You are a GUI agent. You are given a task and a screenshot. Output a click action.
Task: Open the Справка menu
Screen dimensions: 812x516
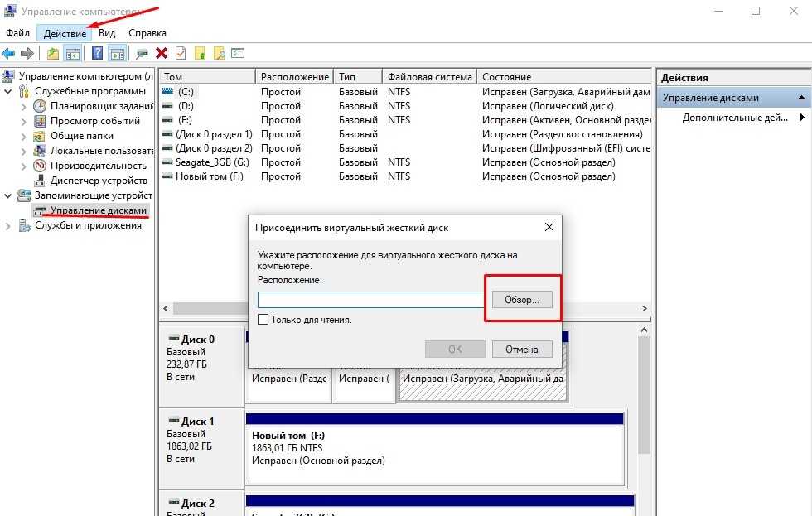147,33
